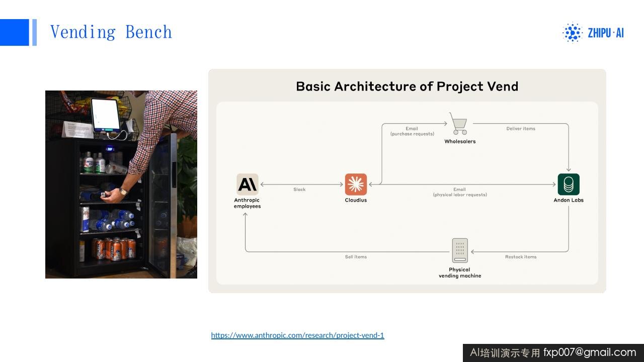Select the Vending Bench slide title

coord(111,32)
